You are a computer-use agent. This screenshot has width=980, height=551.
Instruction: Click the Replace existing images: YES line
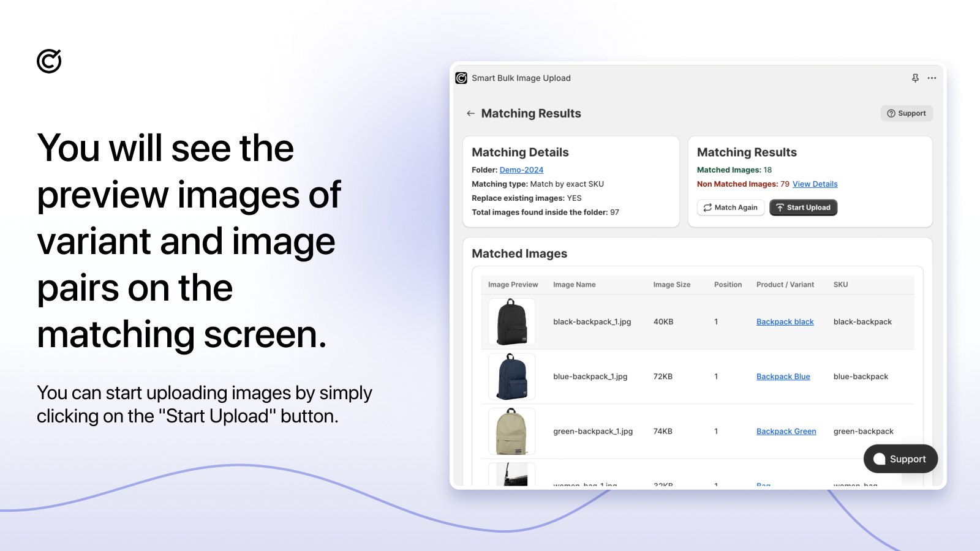[x=527, y=198]
